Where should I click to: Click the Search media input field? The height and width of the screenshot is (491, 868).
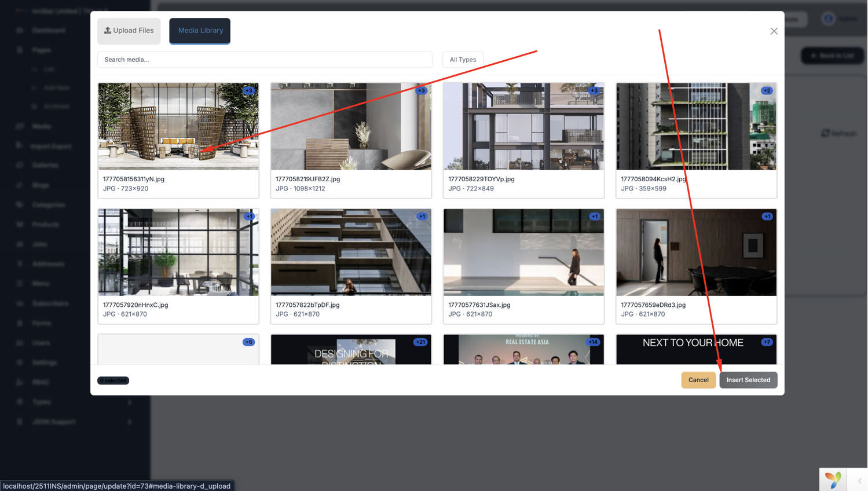click(x=265, y=60)
